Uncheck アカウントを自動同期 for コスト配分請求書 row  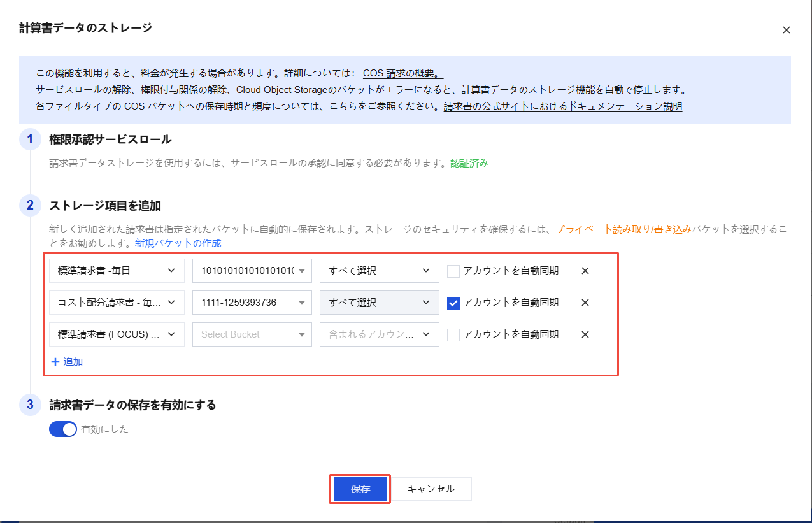pyautogui.click(x=453, y=303)
